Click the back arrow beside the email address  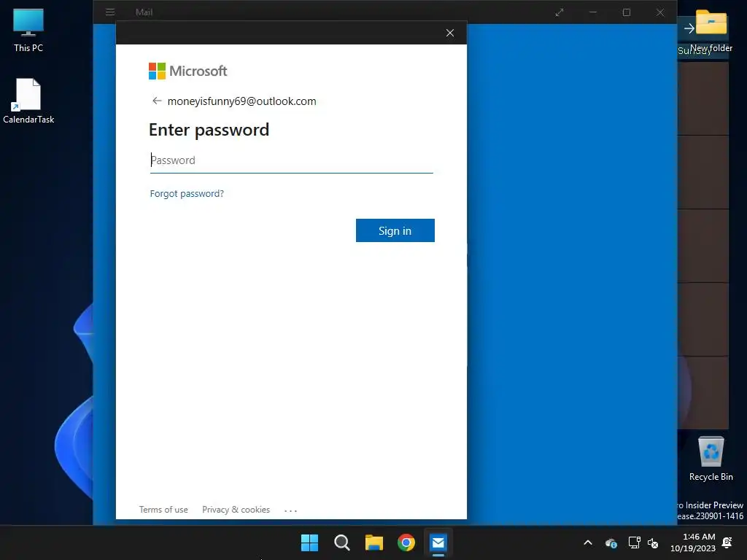tap(157, 101)
